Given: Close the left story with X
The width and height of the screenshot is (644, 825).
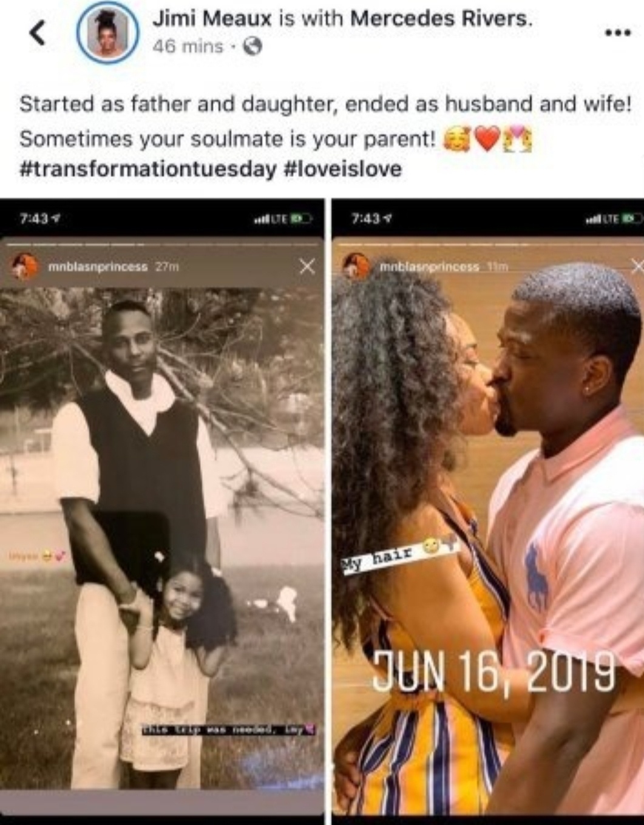Looking at the screenshot, I should [308, 266].
